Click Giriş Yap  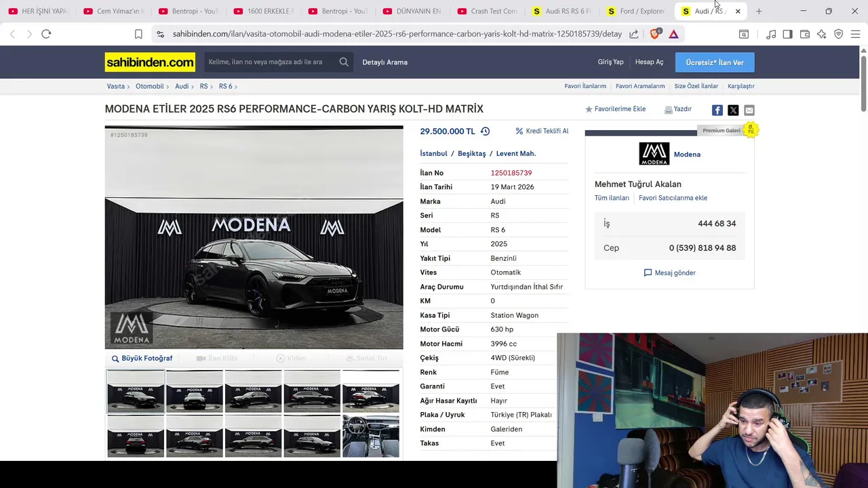pos(610,62)
